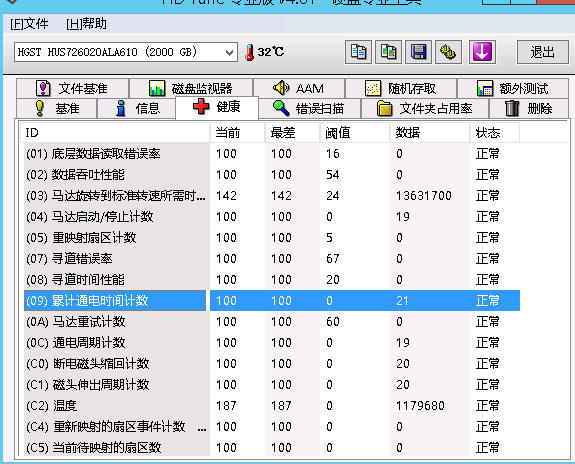Switch to the AAM tab
This screenshot has height=464, width=575.
299,88
